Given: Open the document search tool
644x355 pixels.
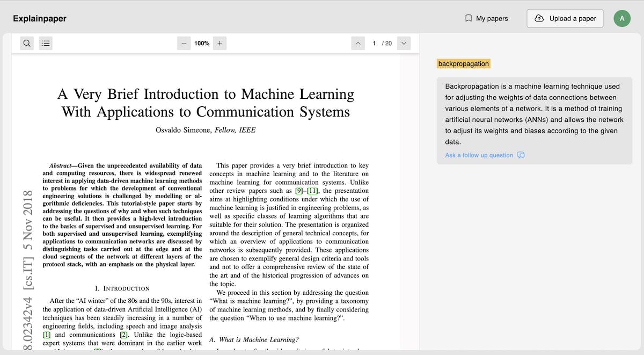Looking at the screenshot, I should click(27, 43).
